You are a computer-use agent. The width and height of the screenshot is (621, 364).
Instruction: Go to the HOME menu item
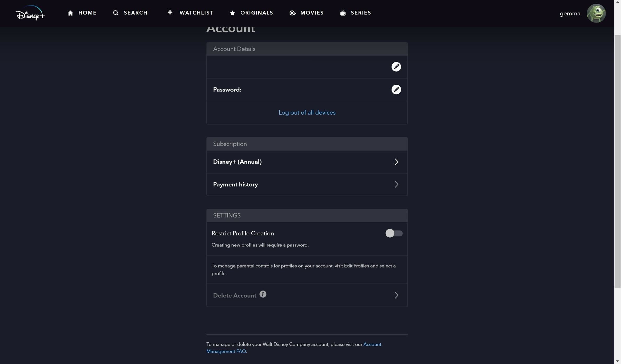(x=87, y=13)
